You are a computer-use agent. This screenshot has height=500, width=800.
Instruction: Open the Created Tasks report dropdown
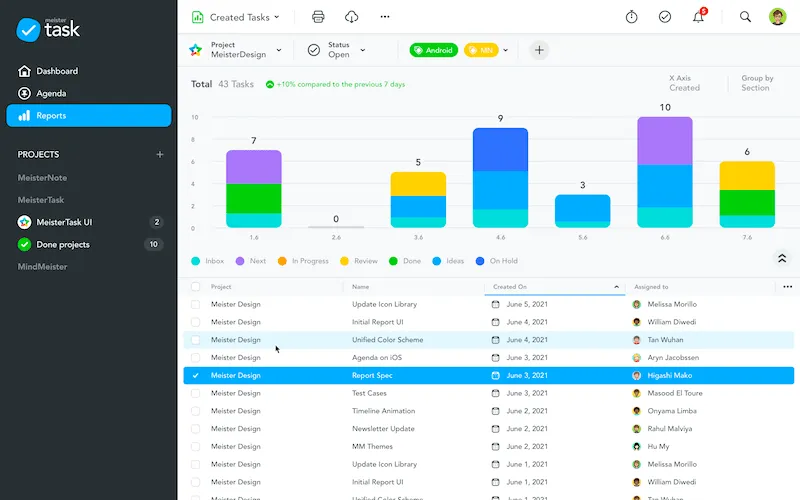point(236,17)
